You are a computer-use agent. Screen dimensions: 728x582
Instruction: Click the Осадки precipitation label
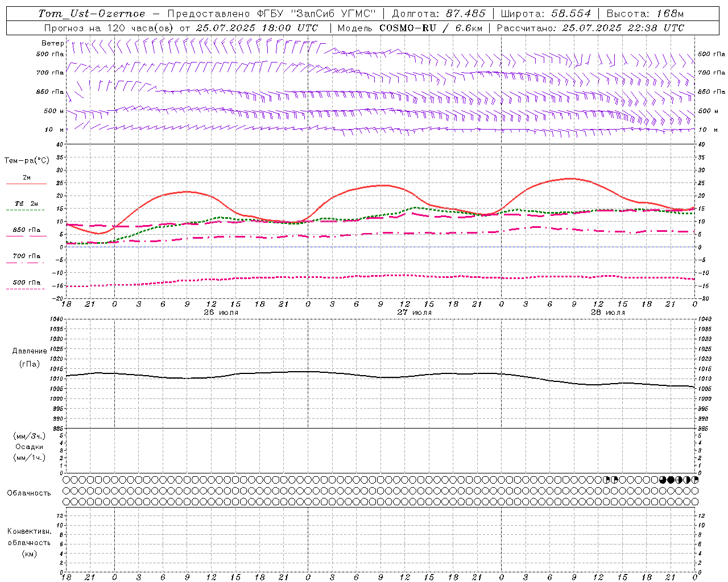(30, 447)
